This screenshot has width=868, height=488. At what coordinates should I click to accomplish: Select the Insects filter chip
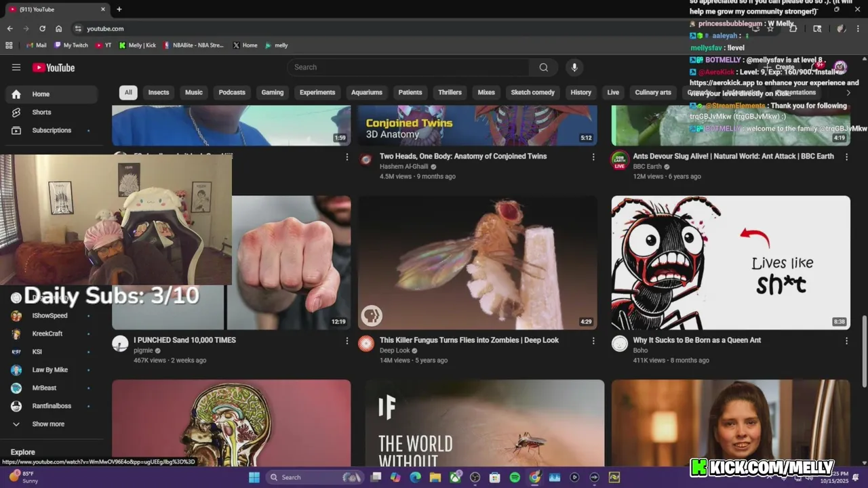(159, 92)
